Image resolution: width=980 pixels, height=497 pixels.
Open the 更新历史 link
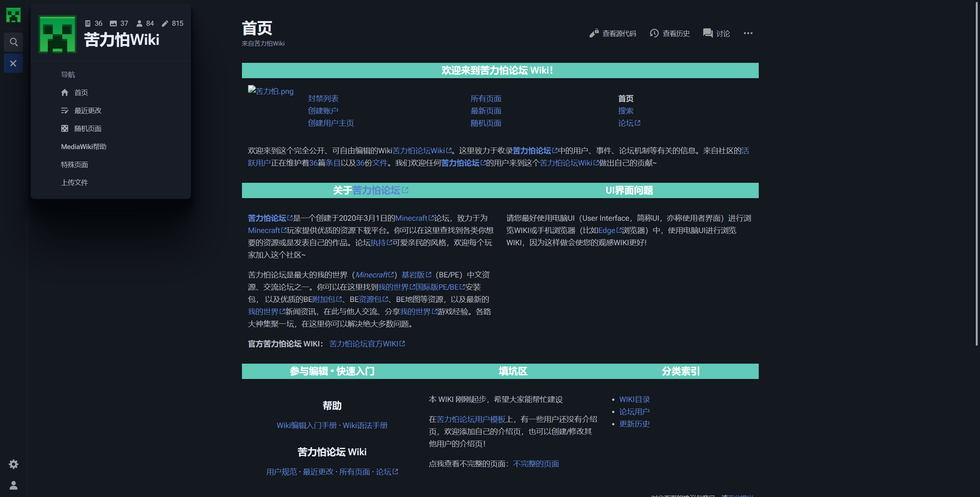634,424
